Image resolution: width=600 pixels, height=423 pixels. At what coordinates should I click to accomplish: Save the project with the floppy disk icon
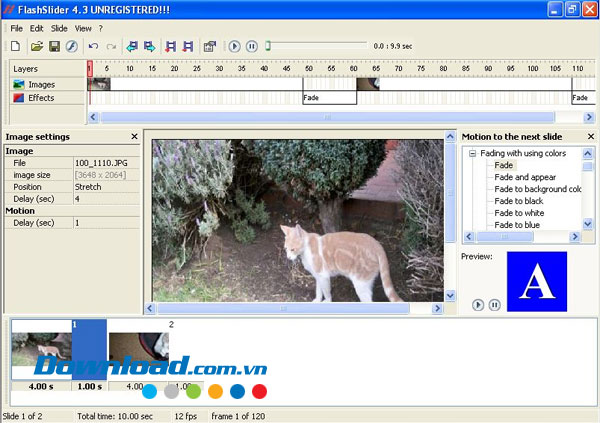[54, 46]
